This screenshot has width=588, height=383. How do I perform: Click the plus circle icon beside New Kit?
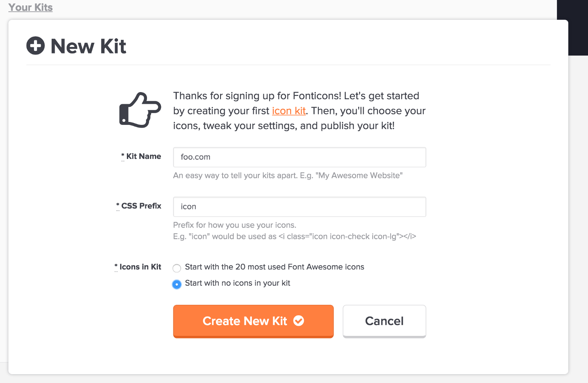point(36,46)
